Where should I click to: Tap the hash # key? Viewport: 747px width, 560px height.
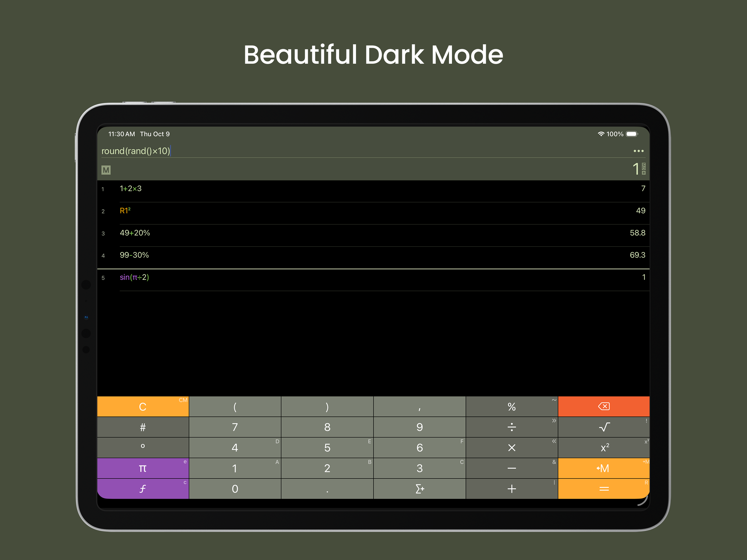pos(142,427)
